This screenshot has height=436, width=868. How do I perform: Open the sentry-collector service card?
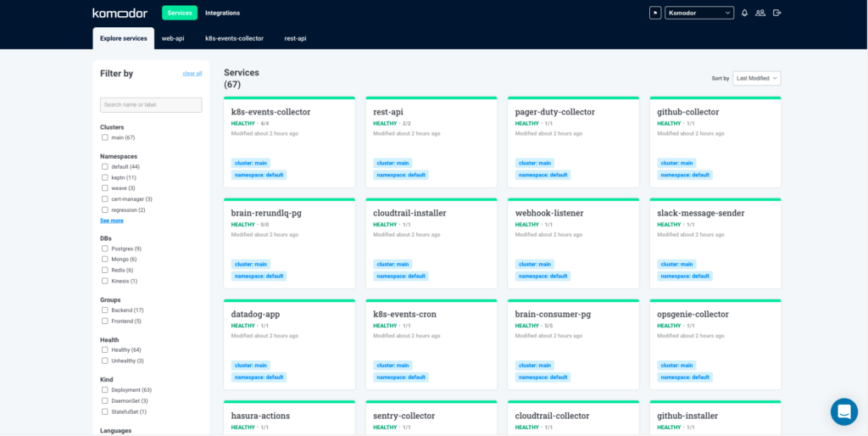(x=431, y=418)
